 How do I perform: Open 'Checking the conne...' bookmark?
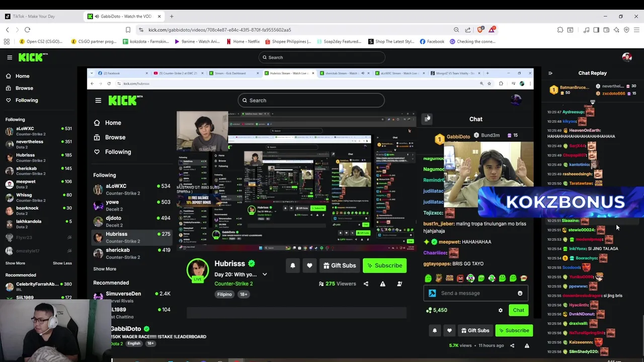pyautogui.click(x=472, y=42)
